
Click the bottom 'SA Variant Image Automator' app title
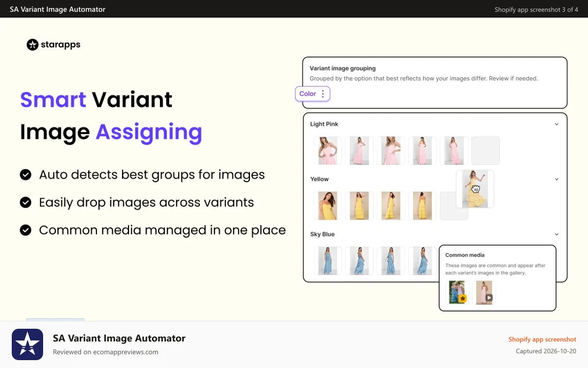pyautogui.click(x=119, y=338)
